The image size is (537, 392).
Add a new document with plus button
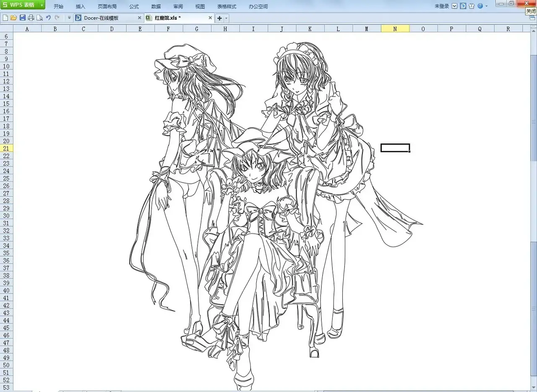[x=219, y=18]
